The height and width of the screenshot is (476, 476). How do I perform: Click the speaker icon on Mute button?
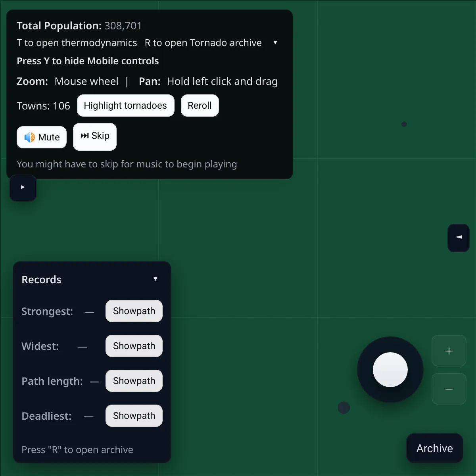30,137
